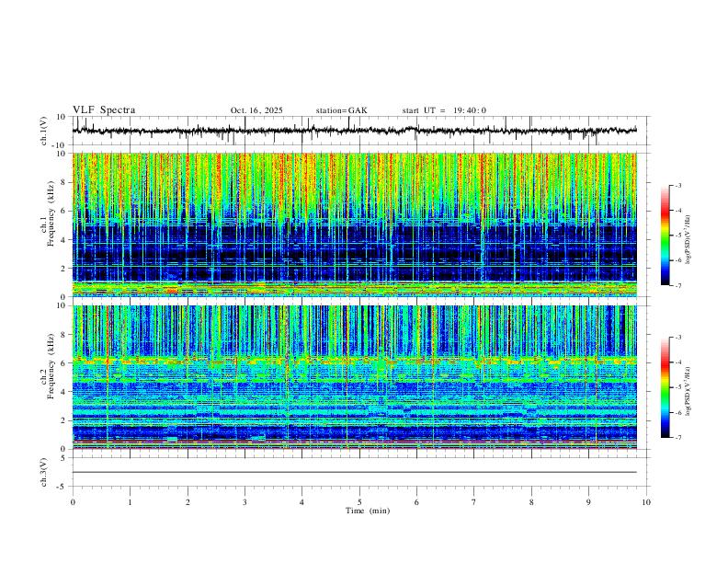Viewport: 728px width, 563px height.
Task: Click the time axis tick label "5"
Action: coord(359,502)
